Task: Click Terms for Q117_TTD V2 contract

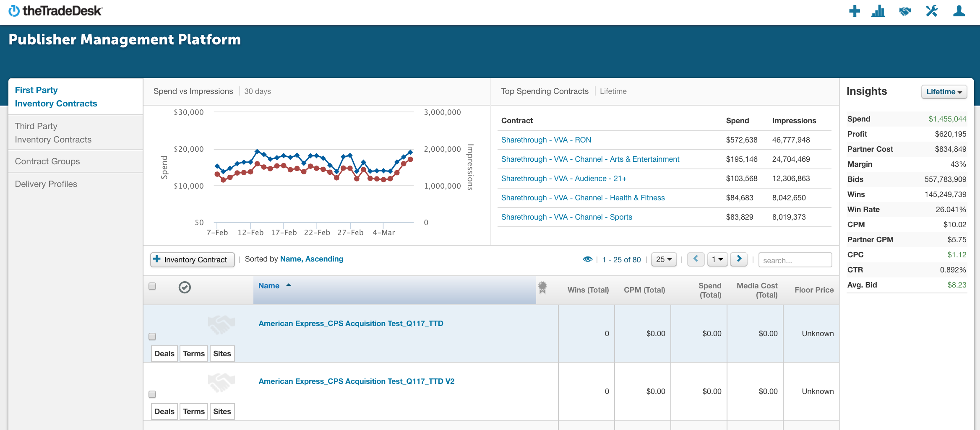Action: (193, 412)
